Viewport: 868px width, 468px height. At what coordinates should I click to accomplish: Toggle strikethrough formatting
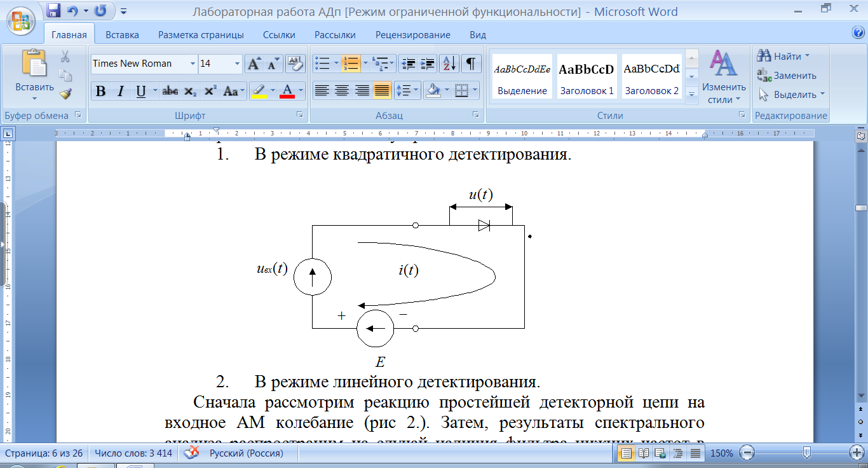pos(170,91)
